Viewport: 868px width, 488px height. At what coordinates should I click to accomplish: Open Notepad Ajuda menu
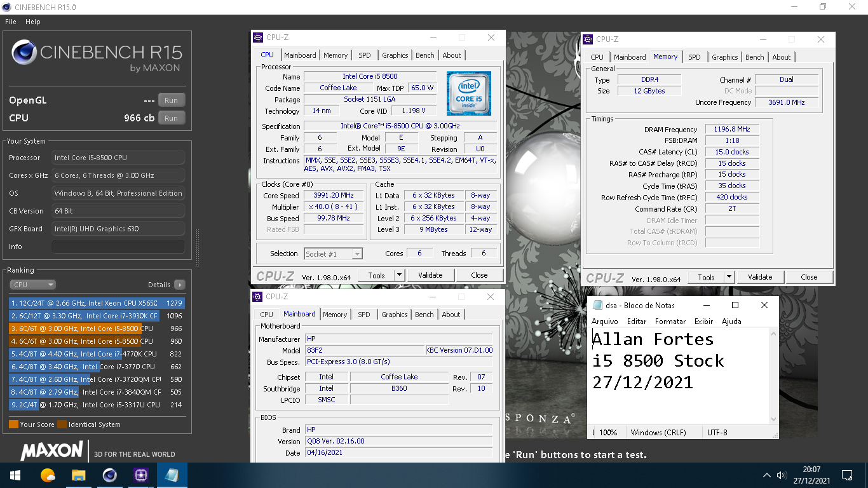[x=731, y=322]
